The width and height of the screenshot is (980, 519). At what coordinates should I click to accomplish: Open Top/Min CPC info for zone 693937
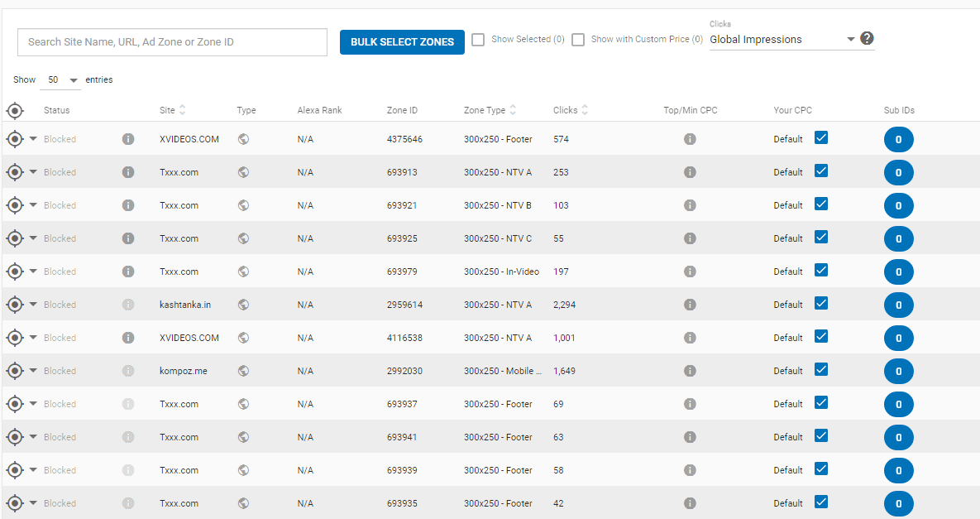(690, 404)
